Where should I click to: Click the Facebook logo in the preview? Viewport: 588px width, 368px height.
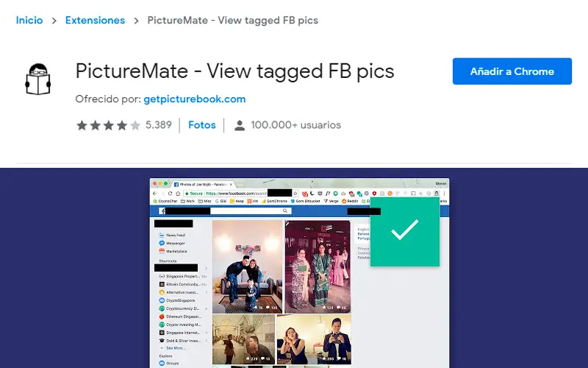(x=162, y=211)
